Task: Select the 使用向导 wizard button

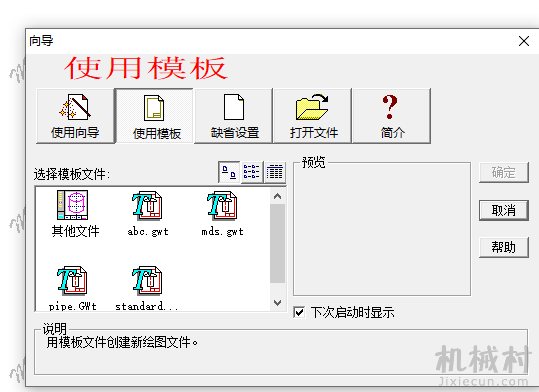Action: 75,116
